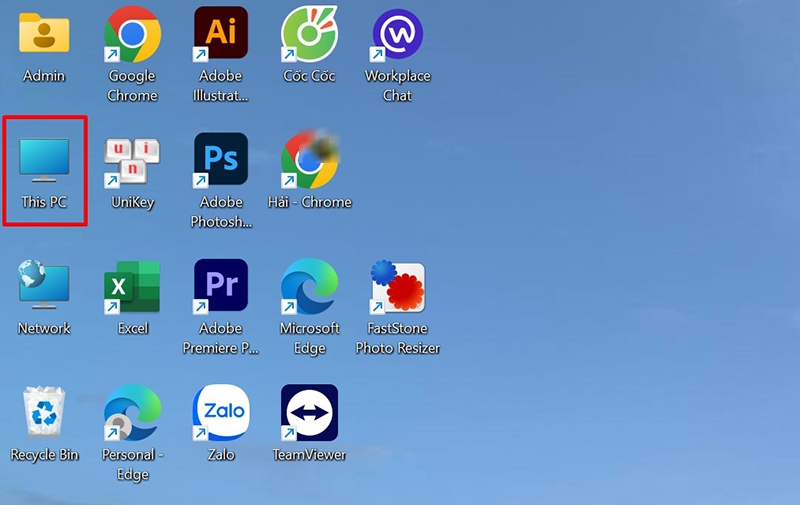The width and height of the screenshot is (800, 505).
Task: Open the Adobe Premiere Pro shortcut
Action: pos(220,285)
